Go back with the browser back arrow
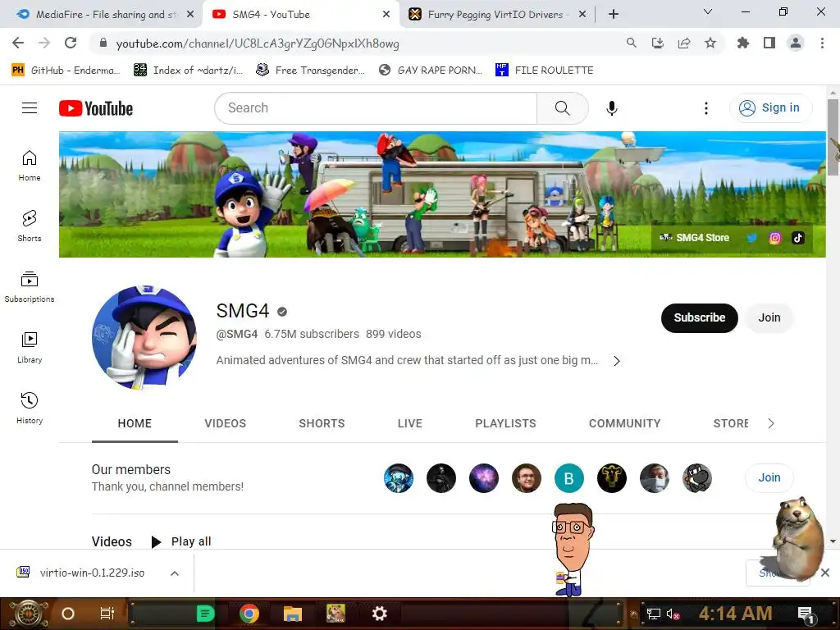 click(18, 43)
